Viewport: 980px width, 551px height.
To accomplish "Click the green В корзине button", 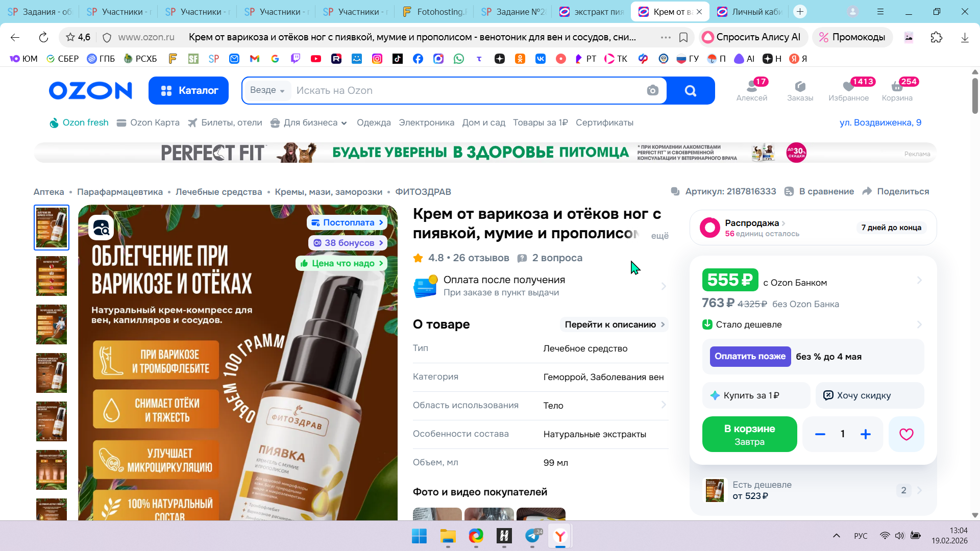I will (x=749, y=434).
